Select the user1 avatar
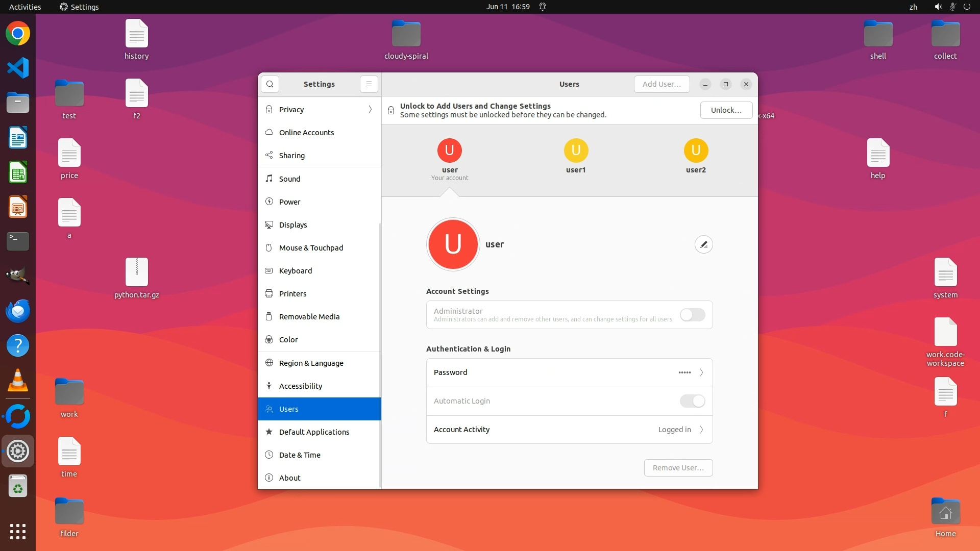980x551 pixels. pos(576,151)
